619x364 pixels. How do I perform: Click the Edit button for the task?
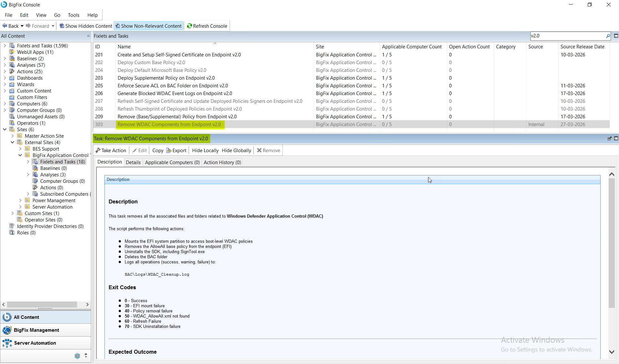tap(139, 150)
